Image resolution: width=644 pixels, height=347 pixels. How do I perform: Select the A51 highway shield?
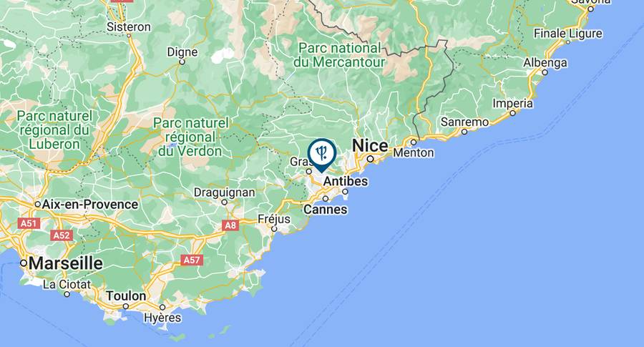click(29, 223)
